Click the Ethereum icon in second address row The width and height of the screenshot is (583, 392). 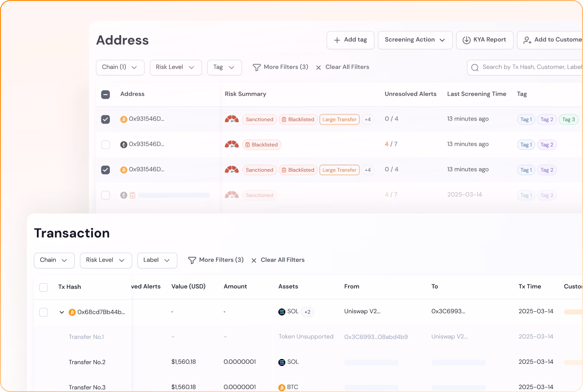click(x=124, y=144)
